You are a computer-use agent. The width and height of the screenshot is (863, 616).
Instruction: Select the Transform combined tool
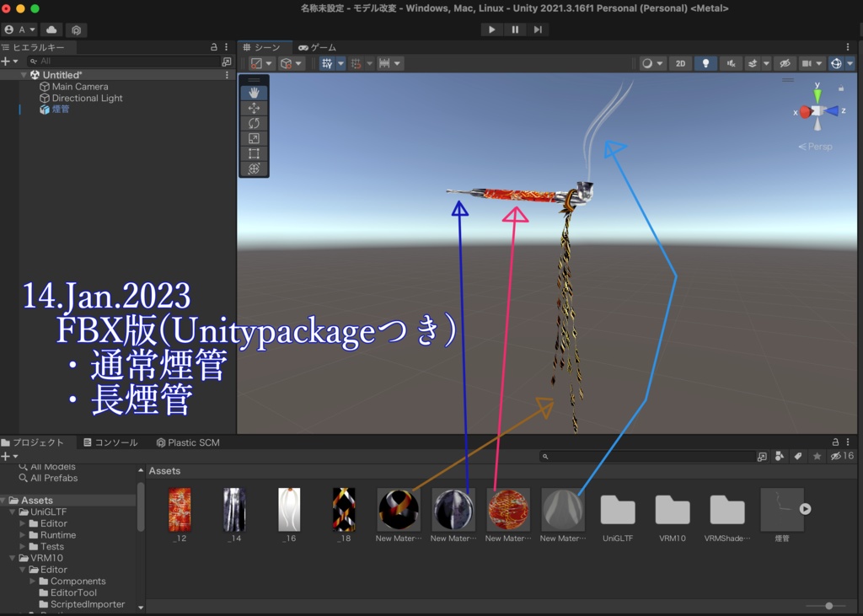pos(254,169)
